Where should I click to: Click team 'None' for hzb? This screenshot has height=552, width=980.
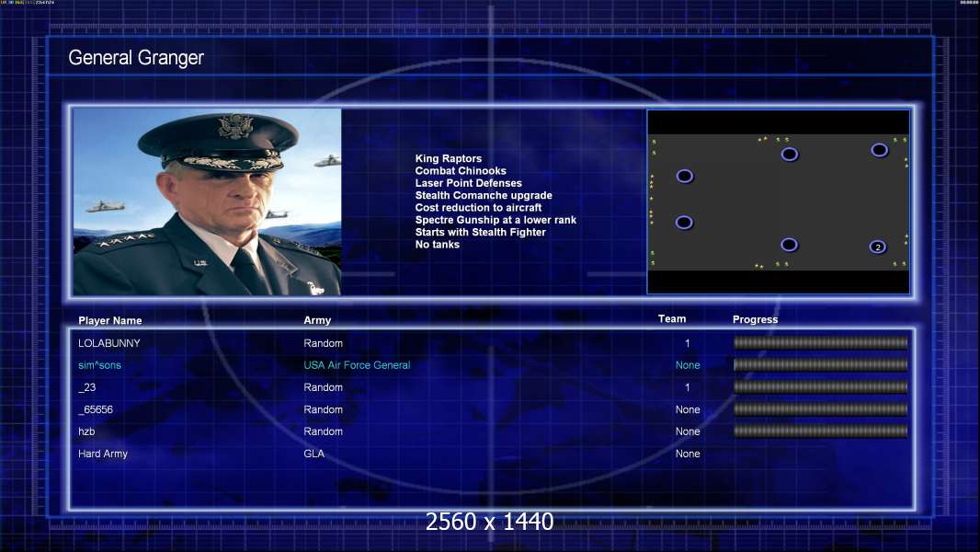(688, 431)
